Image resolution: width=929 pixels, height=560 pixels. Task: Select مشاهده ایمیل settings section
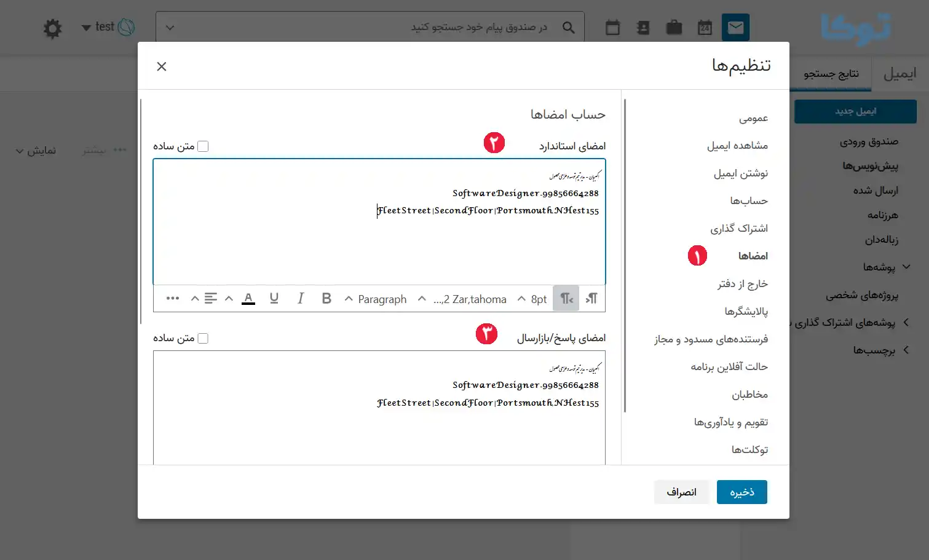click(x=737, y=146)
